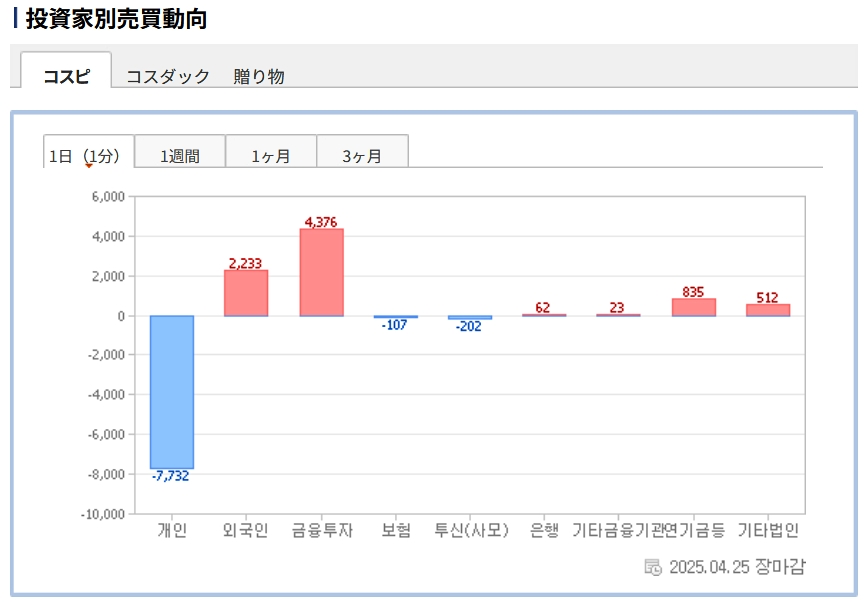Click the red bar labeled 835
Screen dimensions: 868x602
tap(693, 307)
